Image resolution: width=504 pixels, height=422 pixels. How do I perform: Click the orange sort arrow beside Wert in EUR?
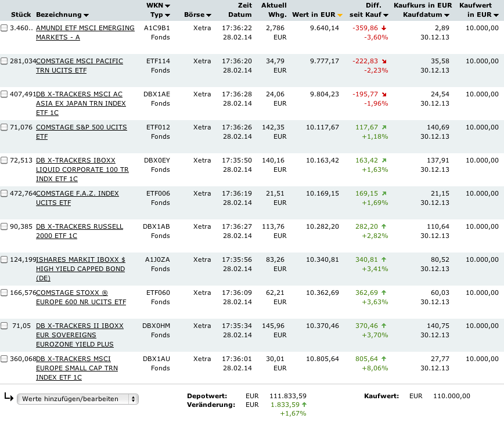point(340,15)
